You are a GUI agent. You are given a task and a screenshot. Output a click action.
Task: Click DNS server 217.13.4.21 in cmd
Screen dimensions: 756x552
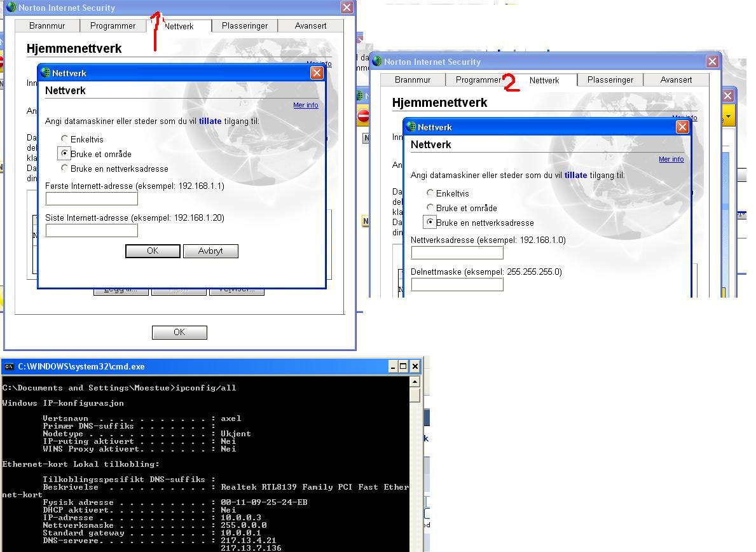click(x=249, y=541)
